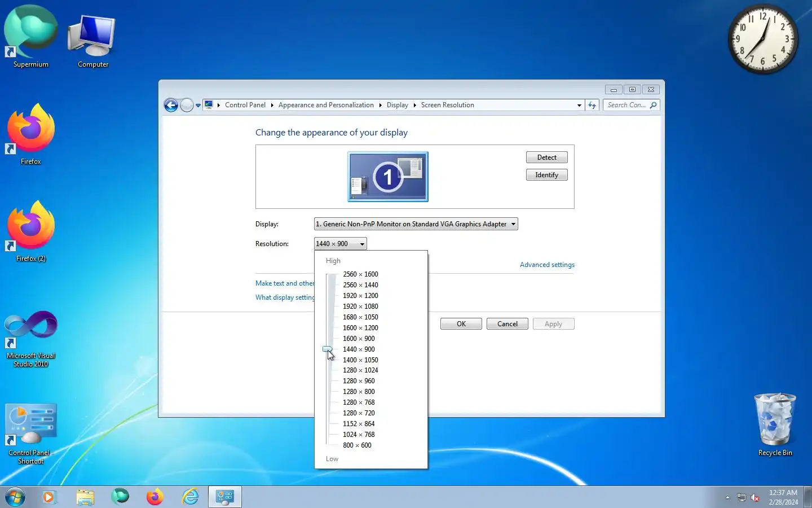812x508 pixels.
Task: Click the Detect button
Action: [x=547, y=157]
